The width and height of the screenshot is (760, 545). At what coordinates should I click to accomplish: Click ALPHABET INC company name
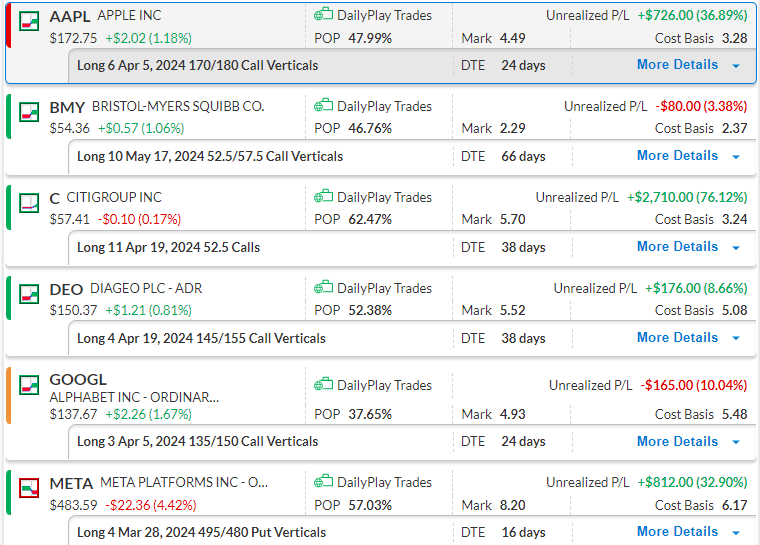[x=134, y=397]
